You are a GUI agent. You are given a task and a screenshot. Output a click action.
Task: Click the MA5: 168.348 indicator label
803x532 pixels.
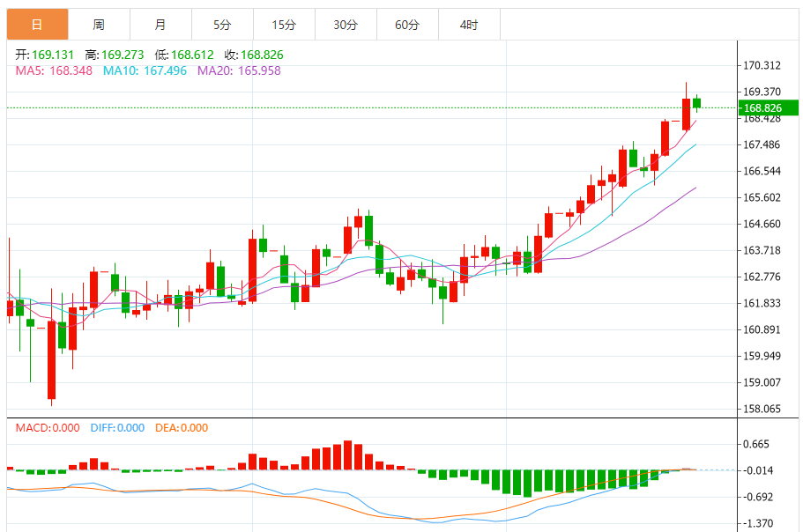pos(54,70)
